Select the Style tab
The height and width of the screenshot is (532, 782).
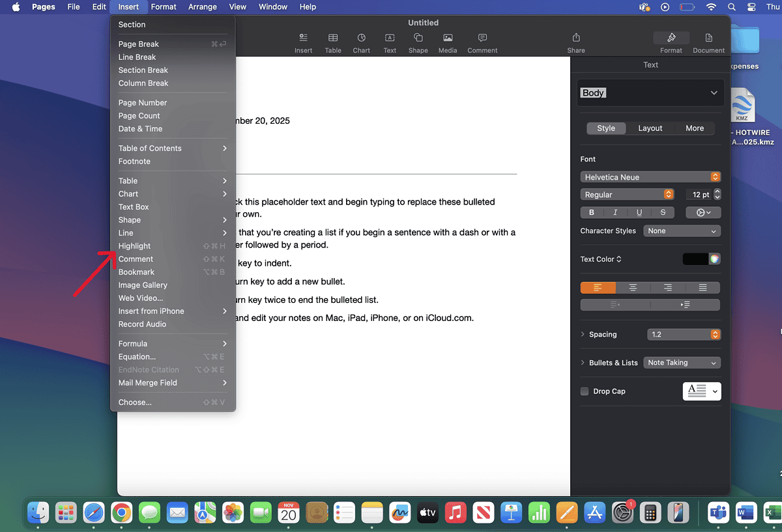point(606,128)
